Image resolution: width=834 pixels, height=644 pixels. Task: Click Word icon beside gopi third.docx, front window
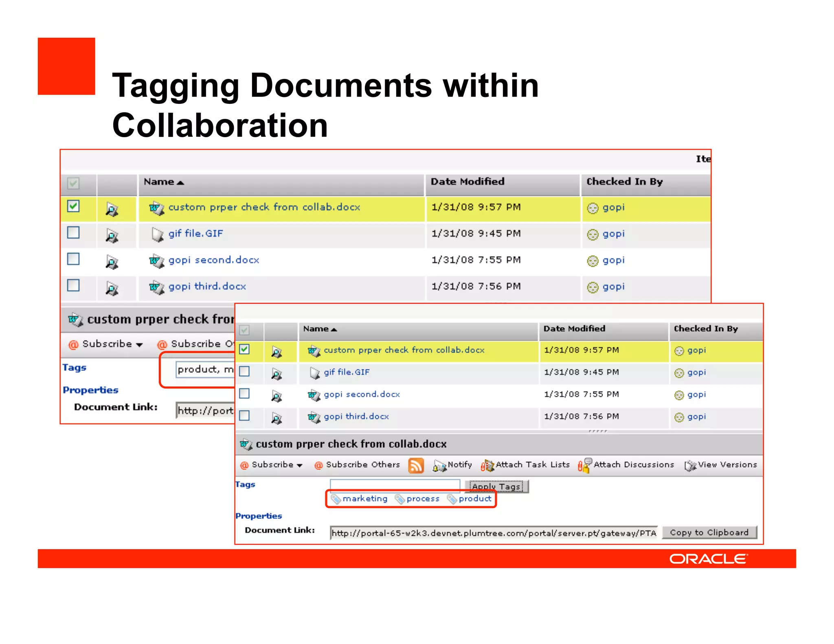pyautogui.click(x=314, y=417)
